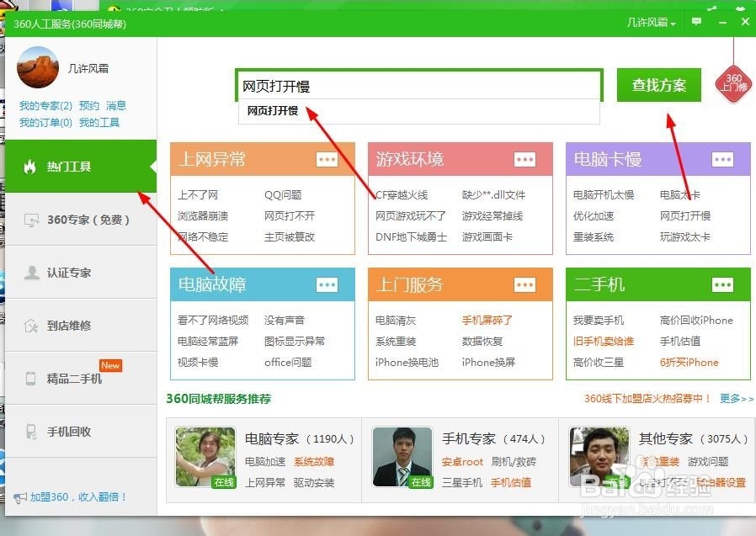Click the megaphone icon near 加盟360
756x536 pixels.
pos(19,498)
